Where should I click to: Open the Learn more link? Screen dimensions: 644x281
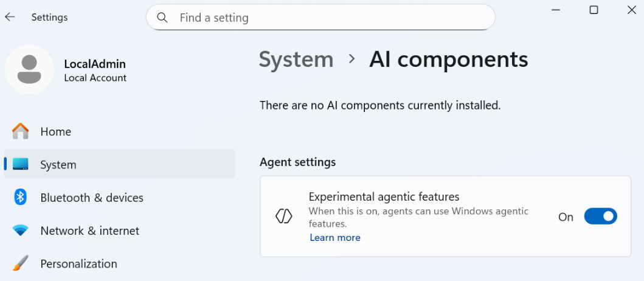tap(335, 238)
